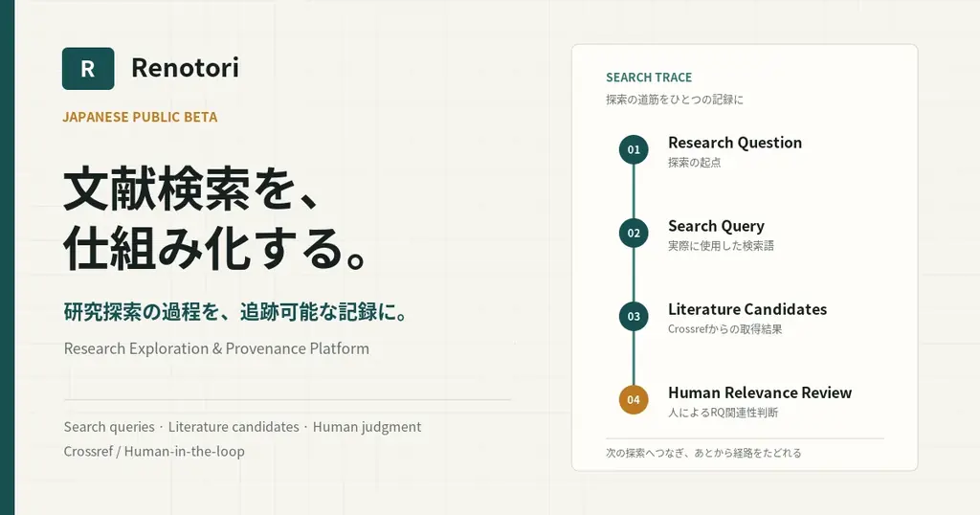980x515 pixels.
Task: Click the SEARCH TRACE heading
Action: tap(649, 78)
